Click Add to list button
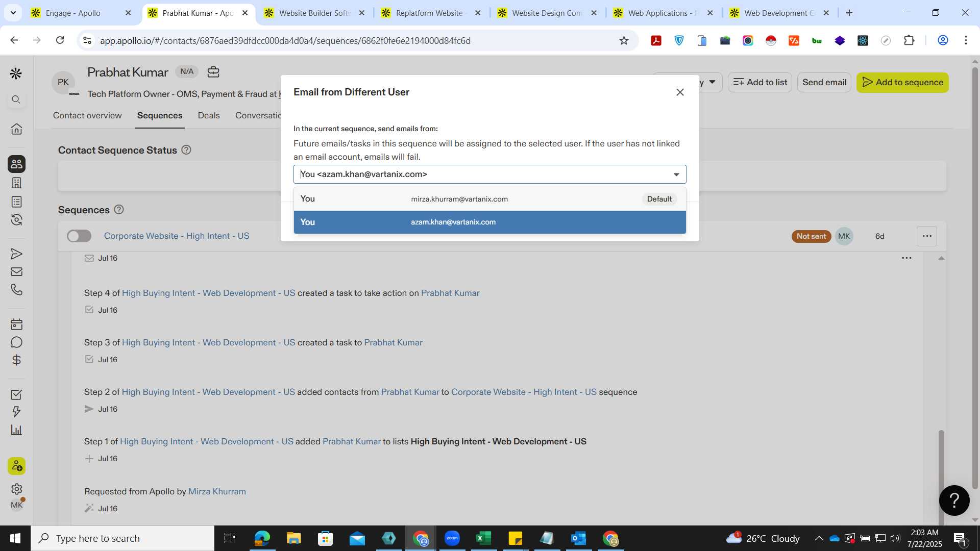The image size is (980, 551). point(759,82)
